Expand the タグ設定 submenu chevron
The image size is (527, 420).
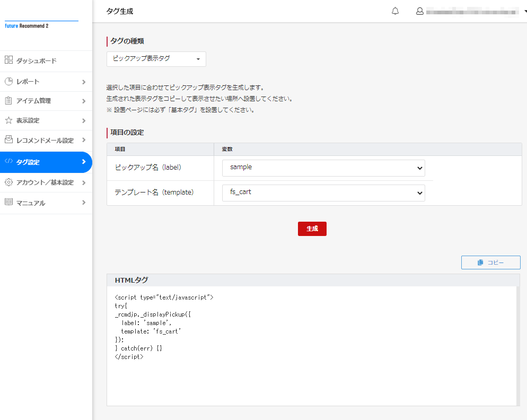click(x=84, y=162)
